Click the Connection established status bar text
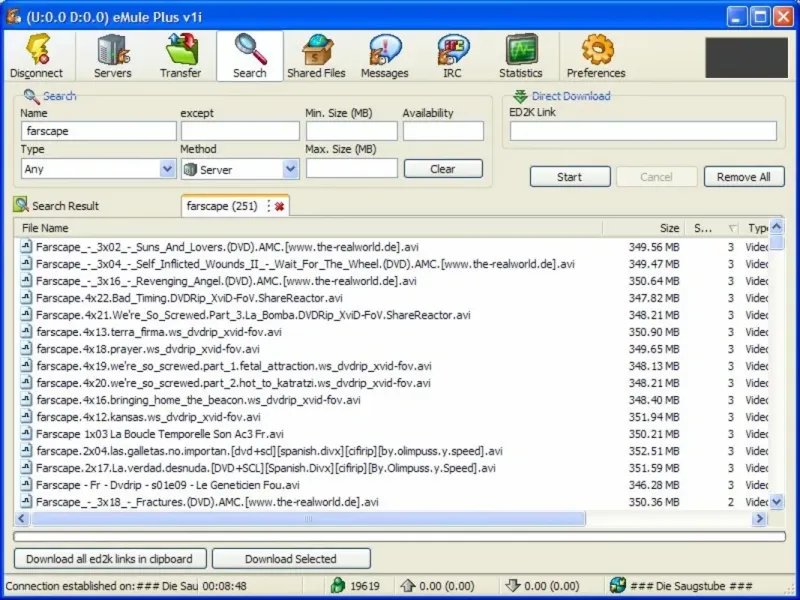 [102, 586]
